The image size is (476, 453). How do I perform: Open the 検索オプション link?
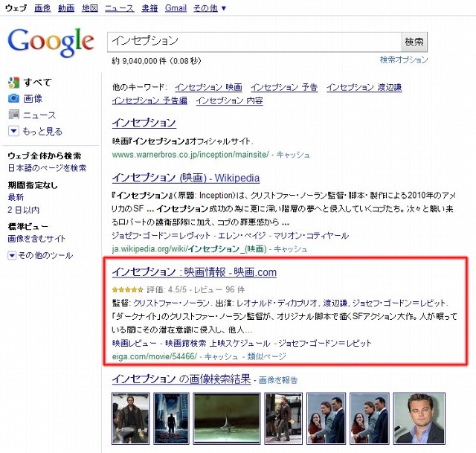pyautogui.click(x=404, y=60)
